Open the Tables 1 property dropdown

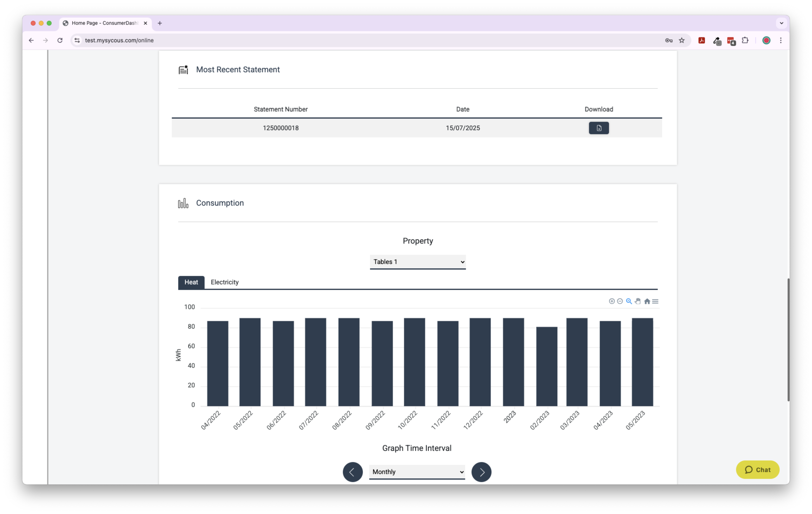417,262
